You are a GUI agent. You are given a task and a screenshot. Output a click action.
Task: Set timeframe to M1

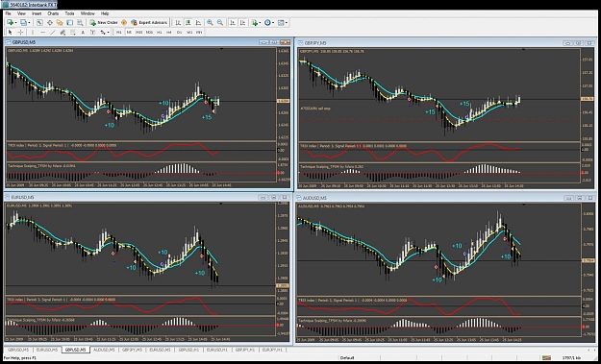click(x=119, y=33)
